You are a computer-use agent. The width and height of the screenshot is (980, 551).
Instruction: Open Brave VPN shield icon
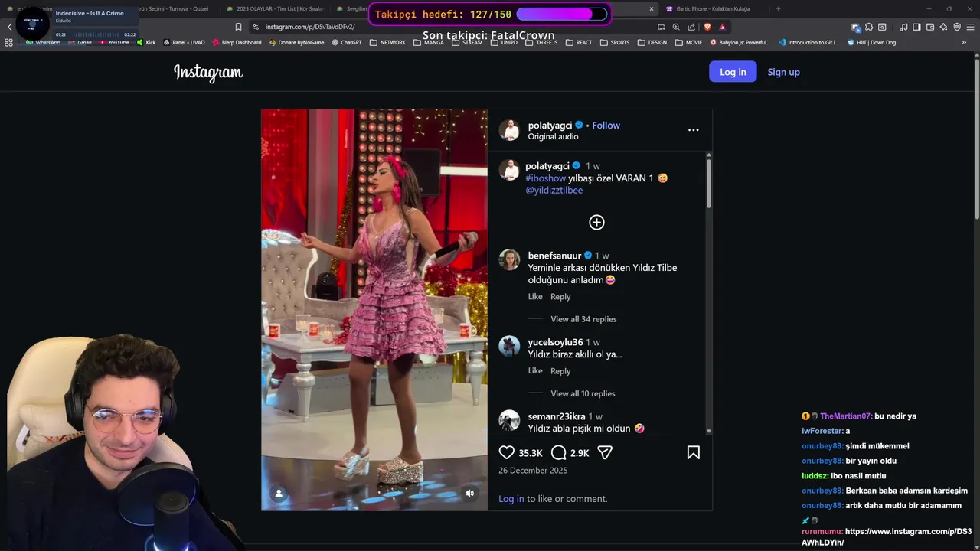click(957, 27)
